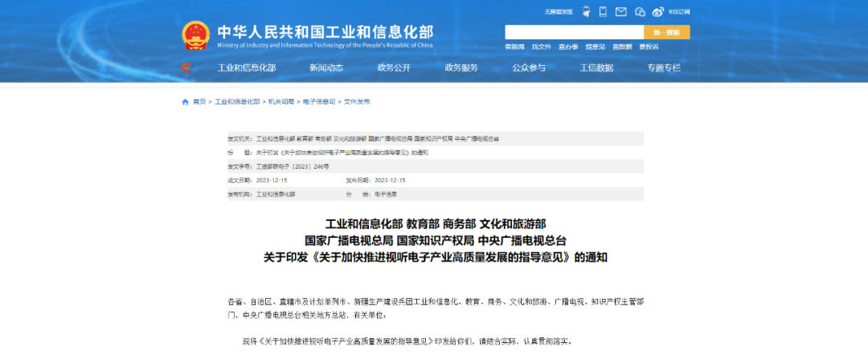Click 找文件 quick link under search
The image size is (868, 355).
click(541, 47)
